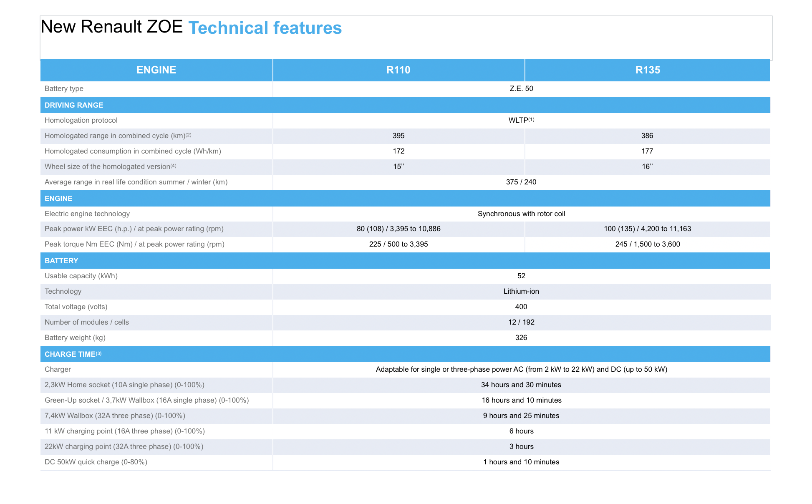Click the '6 hours' value
812x504 pixels.
coord(522,431)
